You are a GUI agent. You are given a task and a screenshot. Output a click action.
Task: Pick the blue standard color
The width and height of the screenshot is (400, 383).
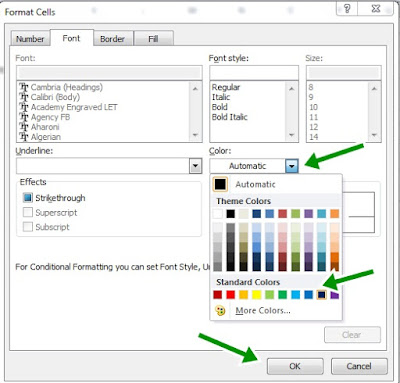pos(309,295)
